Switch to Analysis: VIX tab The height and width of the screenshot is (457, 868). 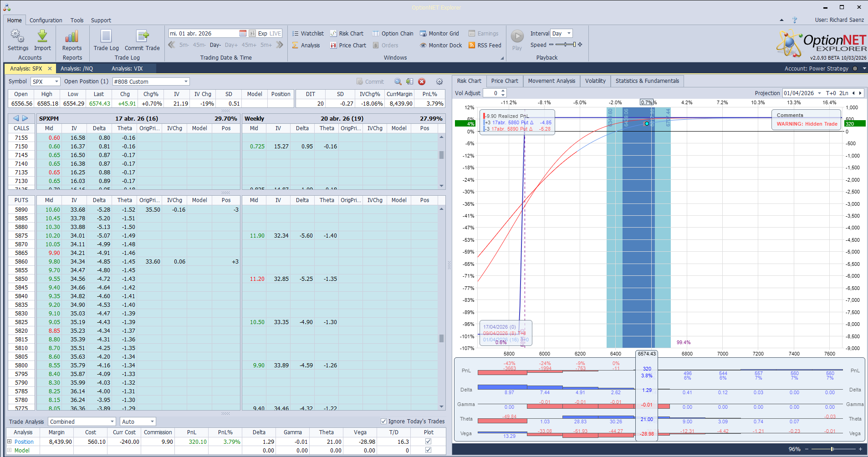pyautogui.click(x=127, y=69)
